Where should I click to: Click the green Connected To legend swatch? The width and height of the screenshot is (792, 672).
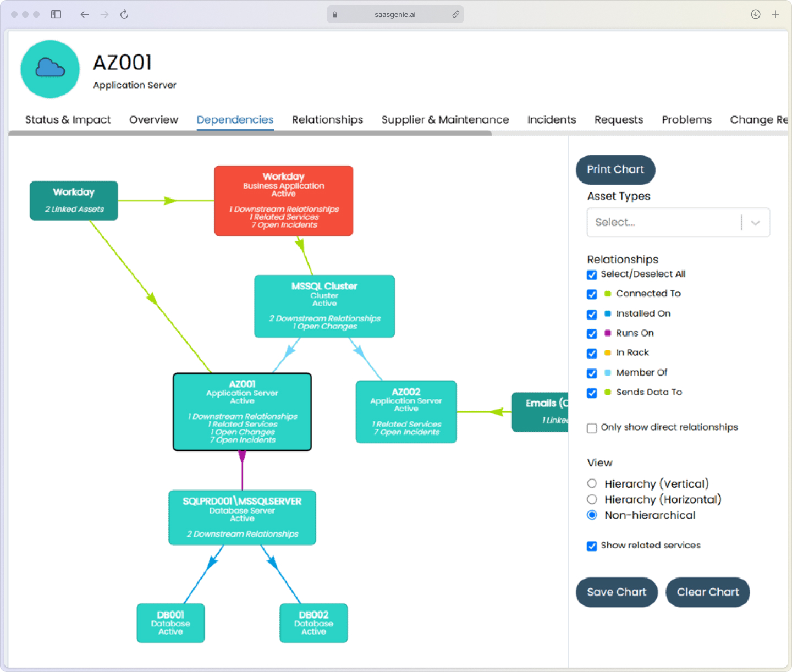[607, 294]
